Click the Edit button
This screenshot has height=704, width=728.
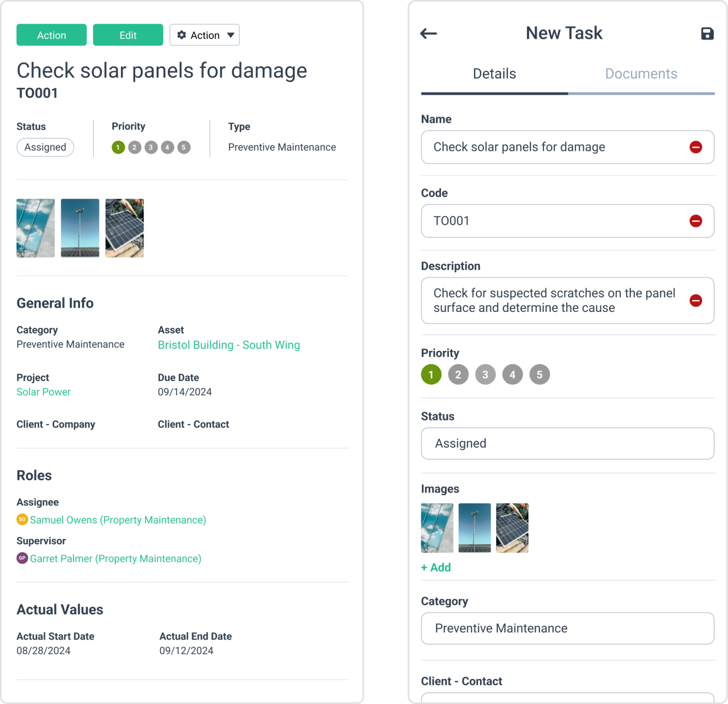pyautogui.click(x=128, y=35)
